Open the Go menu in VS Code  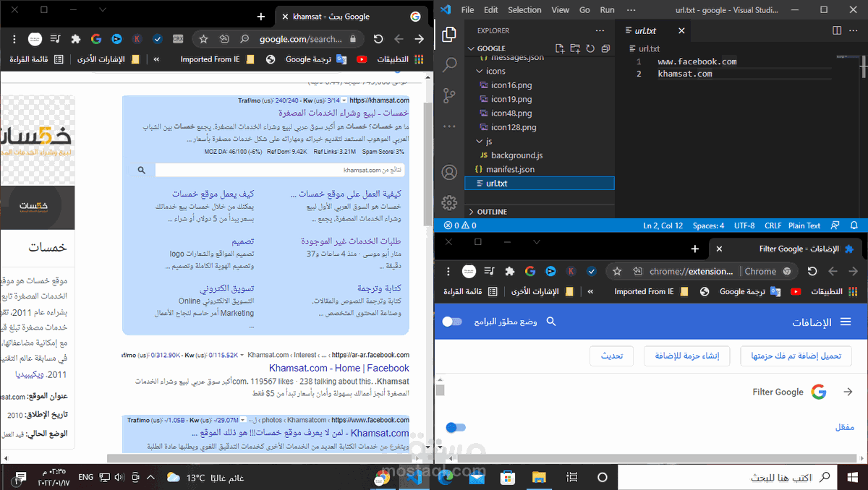pyautogui.click(x=584, y=10)
